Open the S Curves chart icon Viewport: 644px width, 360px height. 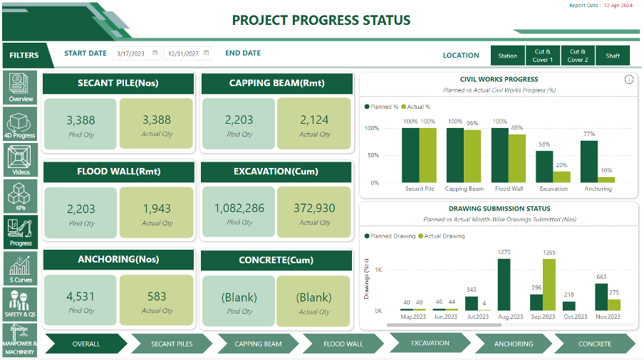tap(21, 268)
